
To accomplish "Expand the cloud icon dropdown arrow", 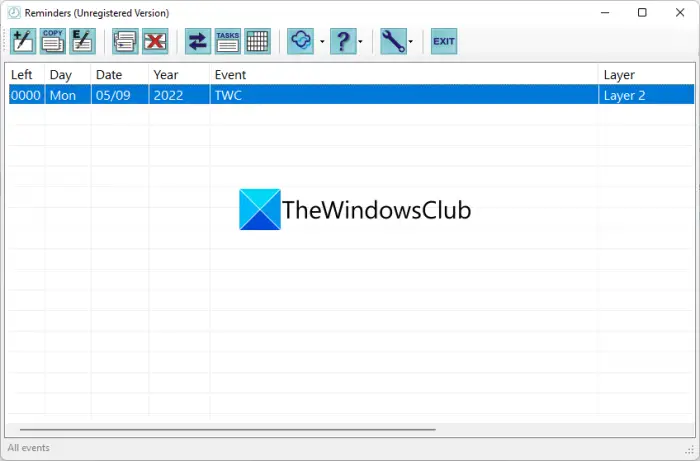I will coord(322,42).
